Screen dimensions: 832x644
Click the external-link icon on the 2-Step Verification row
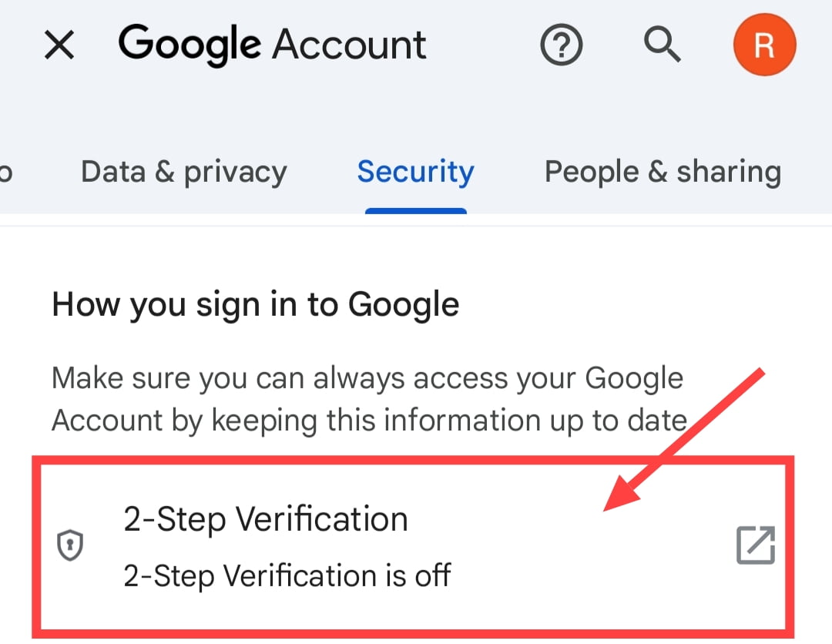756,545
